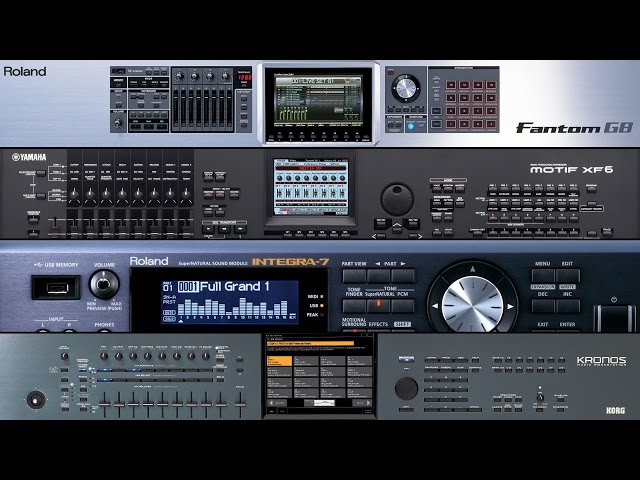Tap the bottom-right Fantom G8 dynamic pad
Screen dimensions: 640x480
click(491, 124)
